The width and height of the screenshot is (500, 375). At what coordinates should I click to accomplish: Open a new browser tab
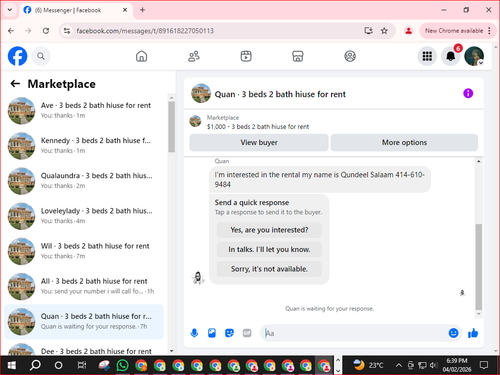(142, 10)
